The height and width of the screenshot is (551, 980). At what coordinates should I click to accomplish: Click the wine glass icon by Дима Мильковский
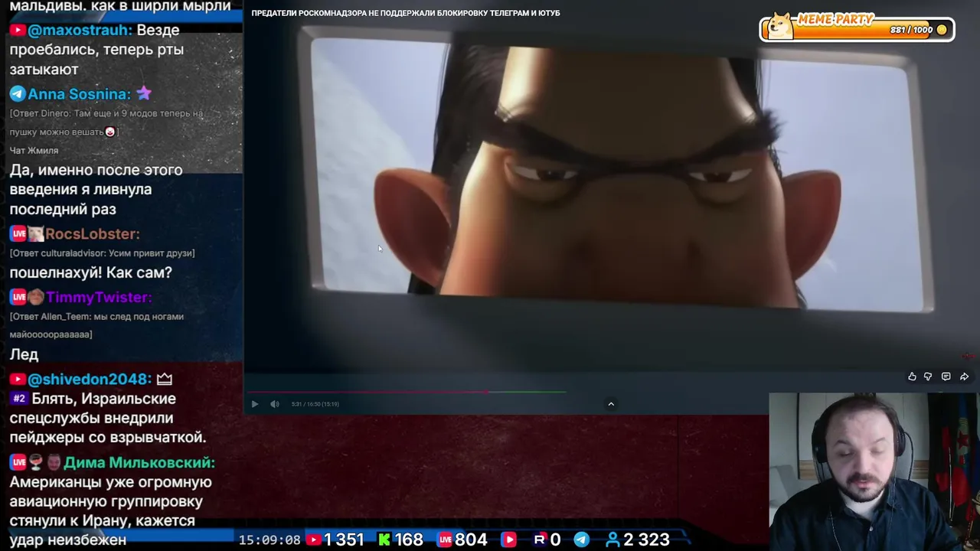pyautogui.click(x=36, y=462)
